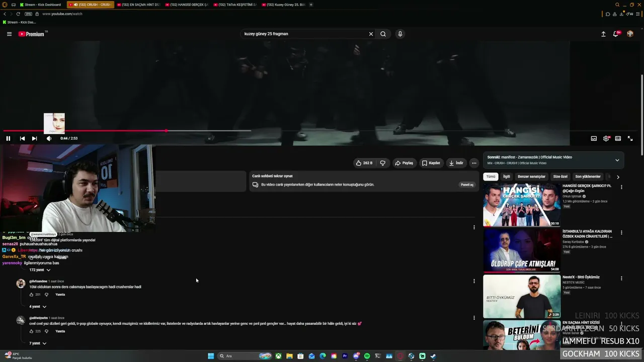
Task: Open Spotify from the taskbar
Action: tap(367, 356)
